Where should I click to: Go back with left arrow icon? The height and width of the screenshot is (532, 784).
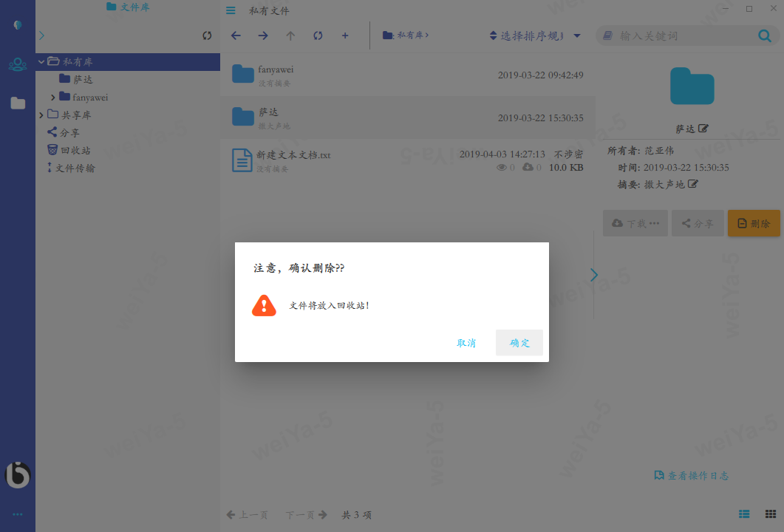236,35
